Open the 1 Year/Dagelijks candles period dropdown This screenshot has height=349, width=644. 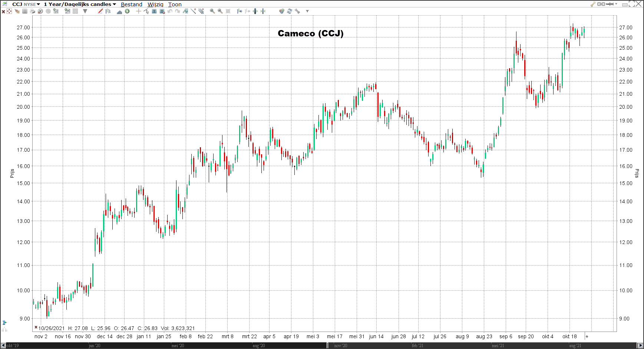click(80, 4)
